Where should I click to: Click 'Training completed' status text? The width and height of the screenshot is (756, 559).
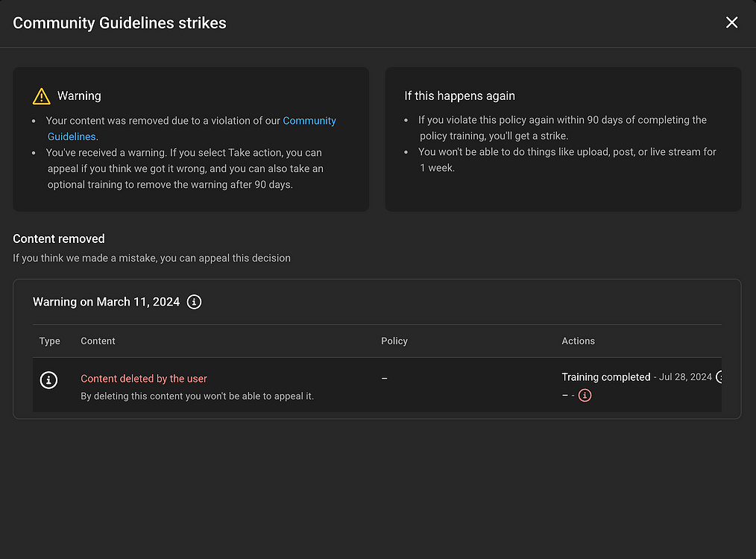tap(605, 377)
